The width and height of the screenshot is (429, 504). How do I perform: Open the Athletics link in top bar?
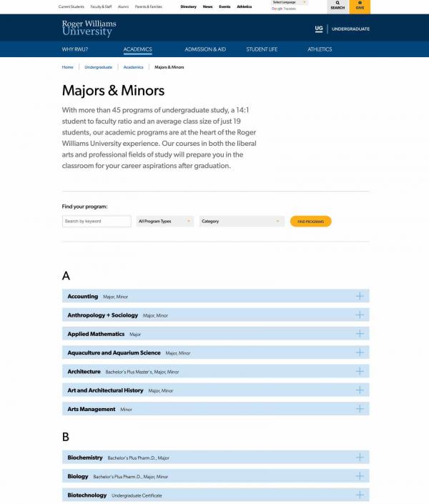point(245,6)
